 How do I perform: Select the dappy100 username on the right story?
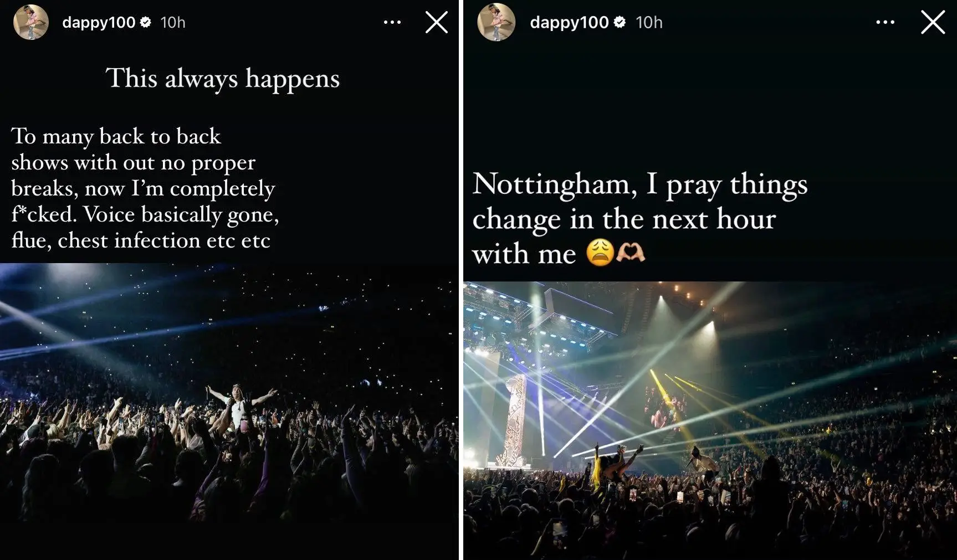pyautogui.click(x=569, y=22)
